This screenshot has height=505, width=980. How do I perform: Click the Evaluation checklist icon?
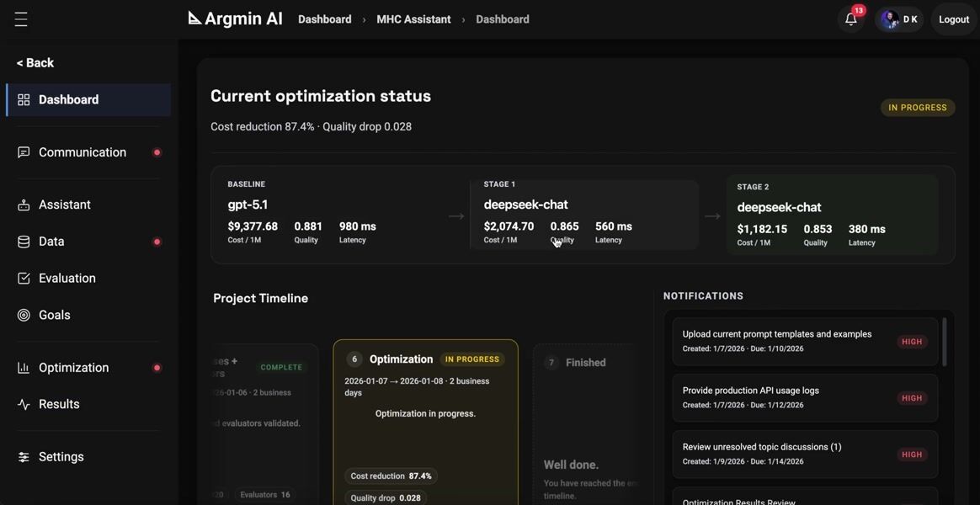pos(24,279)
